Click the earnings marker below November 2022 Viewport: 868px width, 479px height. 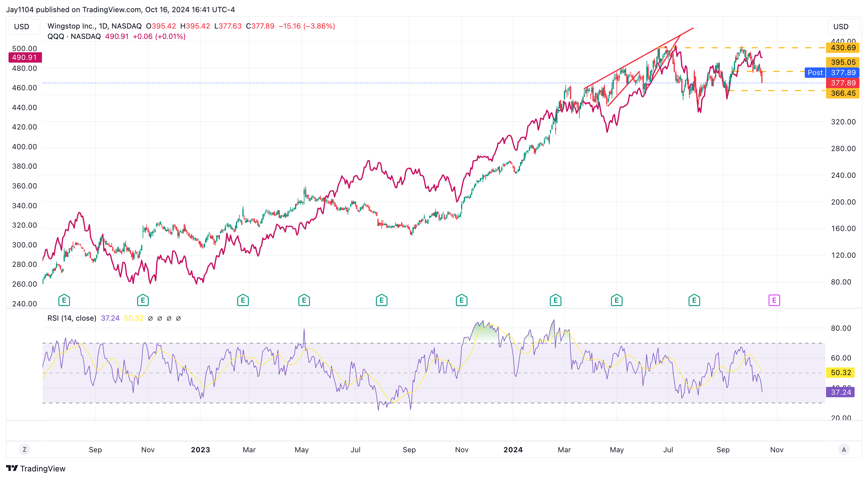tap(143, 300)
